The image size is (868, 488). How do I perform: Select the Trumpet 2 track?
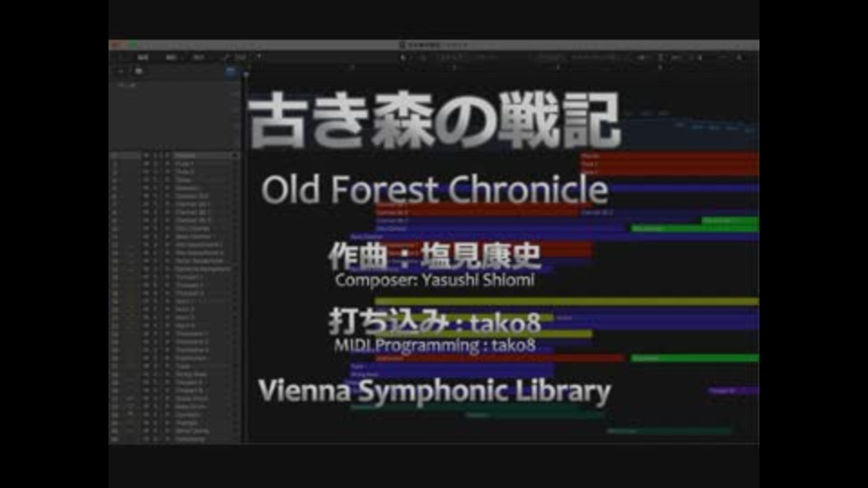click(175, 285)
